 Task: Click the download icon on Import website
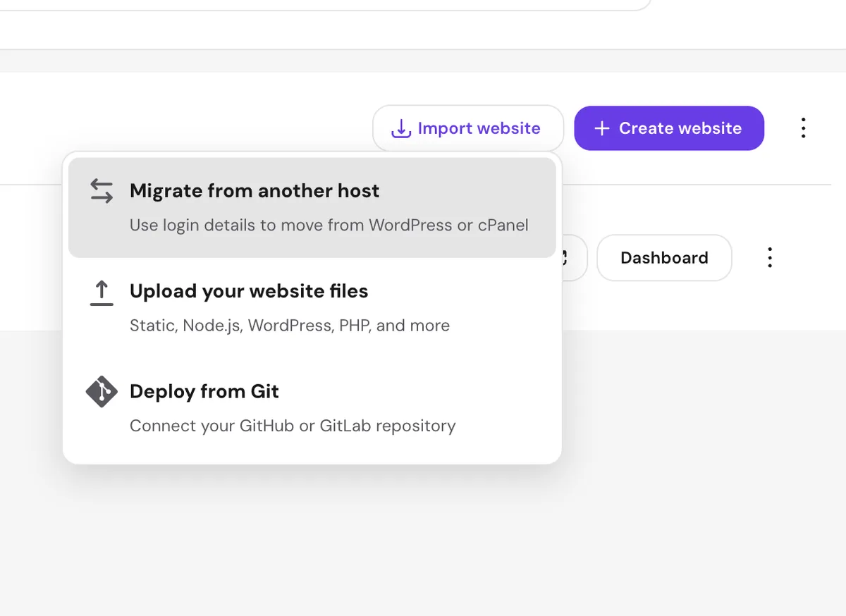coord(400,128)
